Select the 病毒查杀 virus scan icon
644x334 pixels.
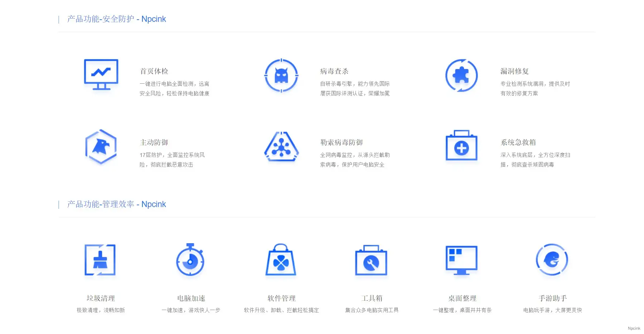pyautogui.click(x=281, y=75)
